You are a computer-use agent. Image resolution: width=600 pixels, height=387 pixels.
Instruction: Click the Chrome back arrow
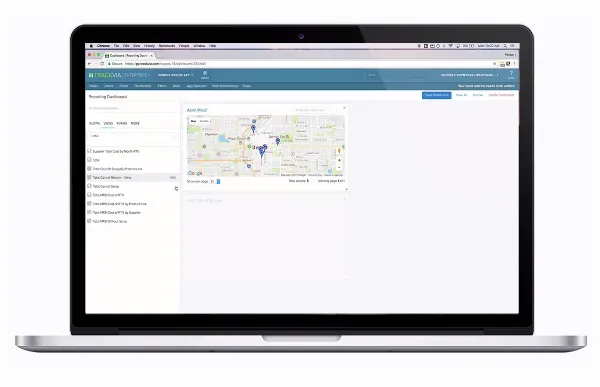click(90, 64)
